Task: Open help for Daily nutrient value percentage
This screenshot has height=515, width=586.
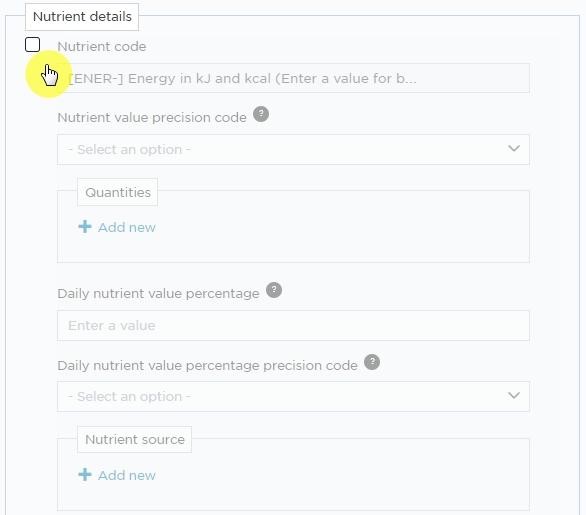Action: tap(274, 290)
